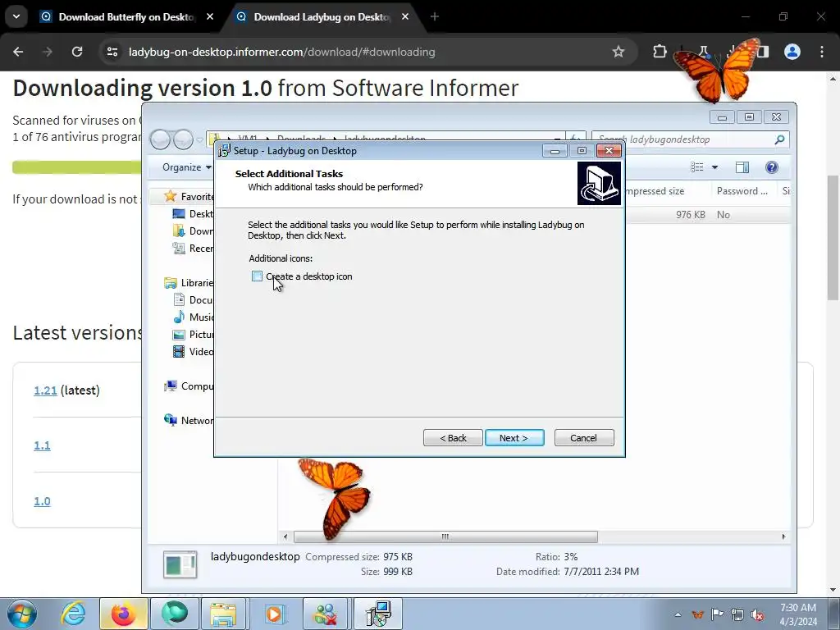Select Favorites in Explorer navigation pane

(x=189, y=197)
